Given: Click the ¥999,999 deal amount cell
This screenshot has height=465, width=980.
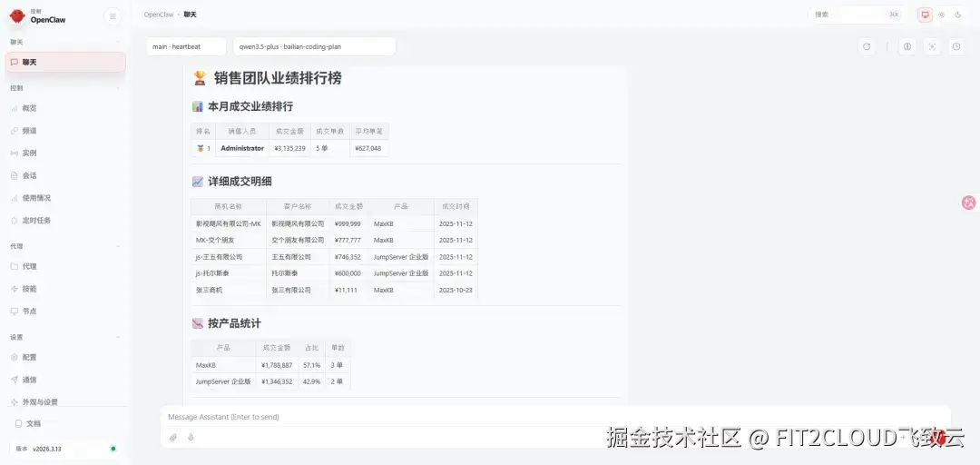Looking at the screenshot, I should point(348,223).
